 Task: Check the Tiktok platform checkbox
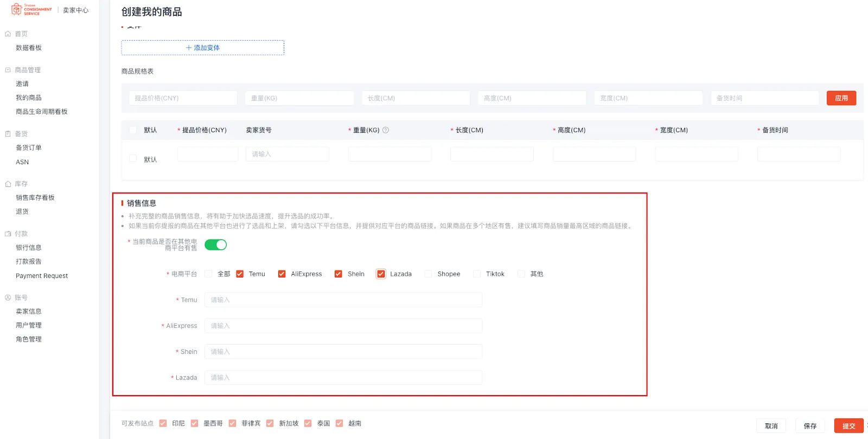(x=477, y=274)
